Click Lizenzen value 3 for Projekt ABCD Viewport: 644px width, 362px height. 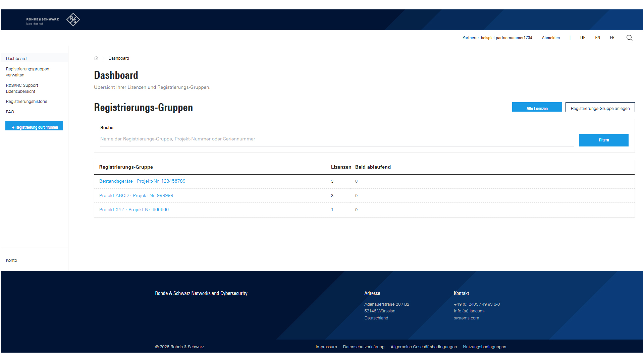pos(332,196)
